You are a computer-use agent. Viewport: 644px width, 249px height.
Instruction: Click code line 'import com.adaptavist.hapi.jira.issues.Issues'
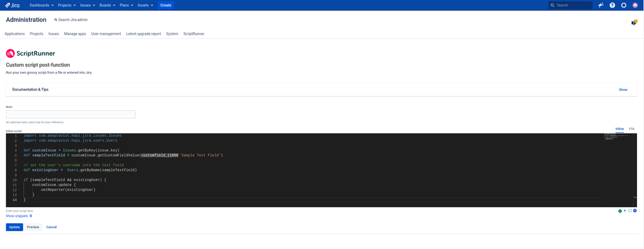[x=73, y=135]
